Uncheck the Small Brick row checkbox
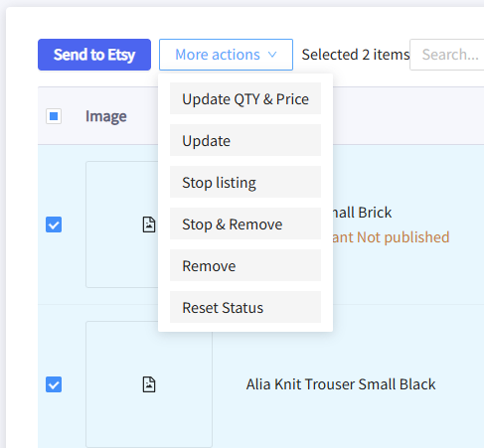Screen dimensions: 484x448 click(54, 224)
